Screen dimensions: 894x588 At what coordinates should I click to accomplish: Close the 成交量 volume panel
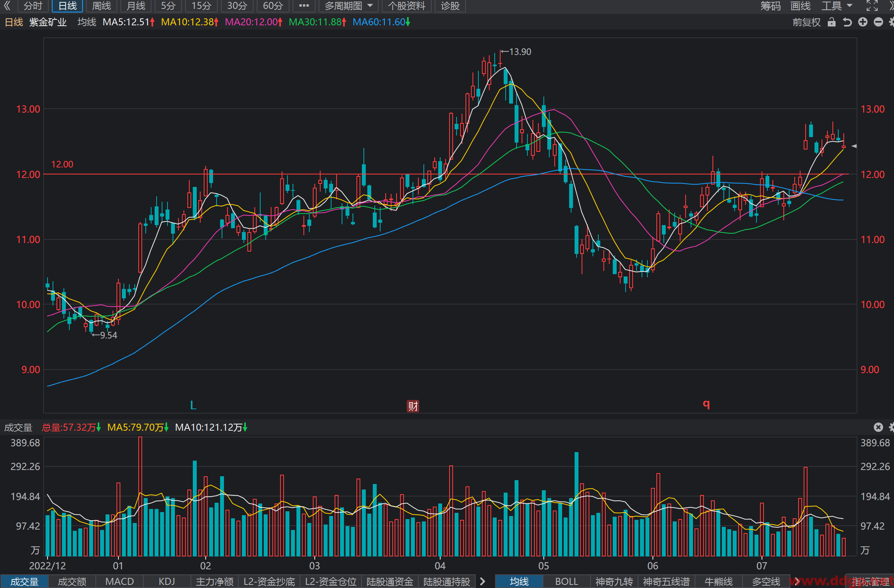[x=878, y=427]
